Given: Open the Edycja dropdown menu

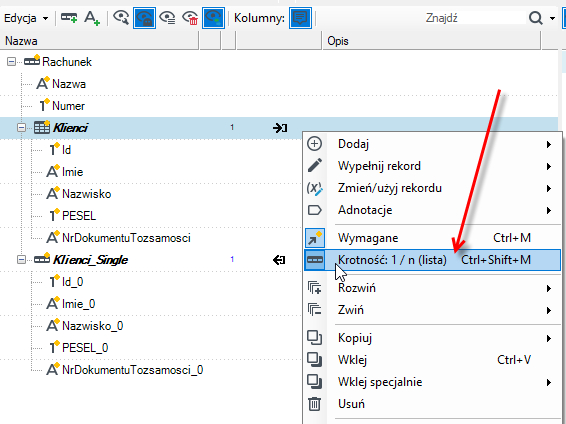Looking at the screenshot, I should [x=26, y=18].
